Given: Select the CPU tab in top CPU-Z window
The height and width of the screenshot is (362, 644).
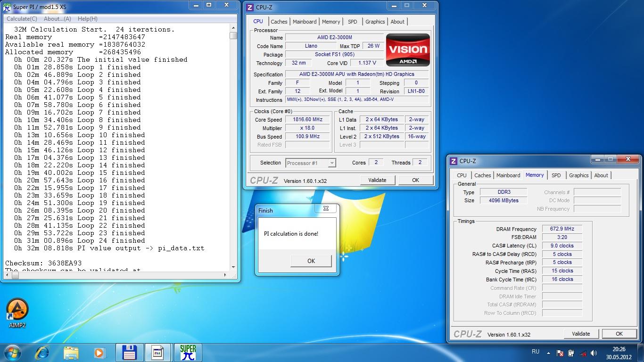Looking at the screenshot, I should coord(258,21).
